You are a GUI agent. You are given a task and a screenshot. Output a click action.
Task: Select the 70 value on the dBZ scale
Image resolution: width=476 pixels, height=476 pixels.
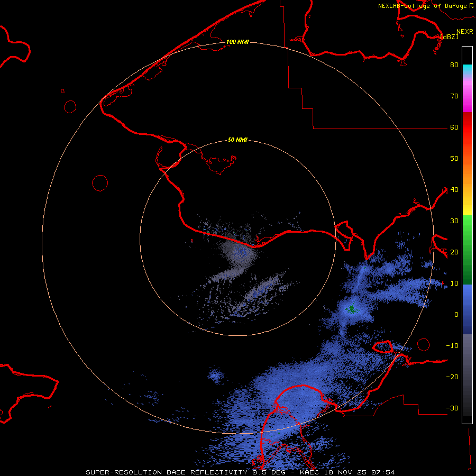(x=454, y=96)
